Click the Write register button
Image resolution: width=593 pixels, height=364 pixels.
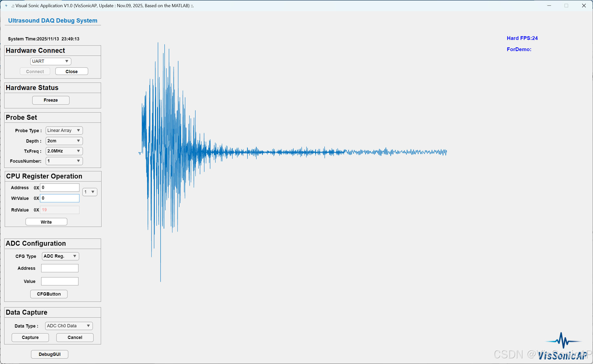(x=46, y=222)
